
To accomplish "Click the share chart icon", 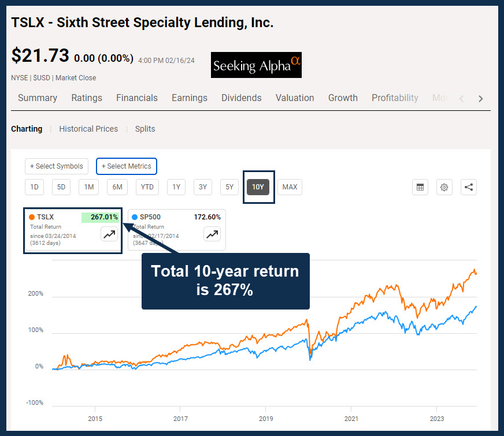I will coord(469,187).
